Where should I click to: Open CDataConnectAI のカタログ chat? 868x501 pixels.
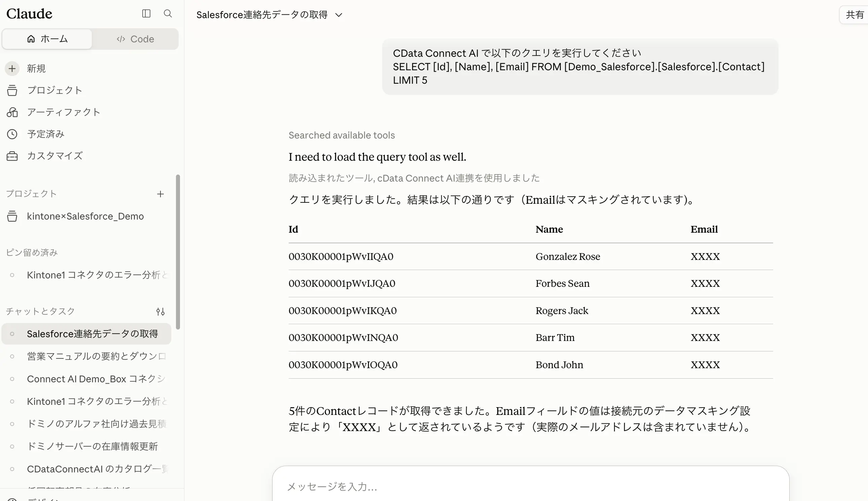(86, 469)
